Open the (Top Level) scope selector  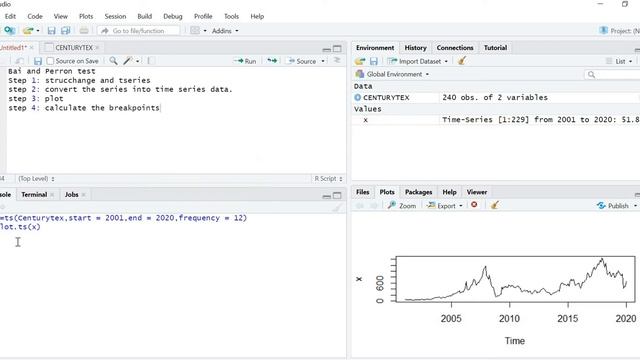(x=36, y=179)
